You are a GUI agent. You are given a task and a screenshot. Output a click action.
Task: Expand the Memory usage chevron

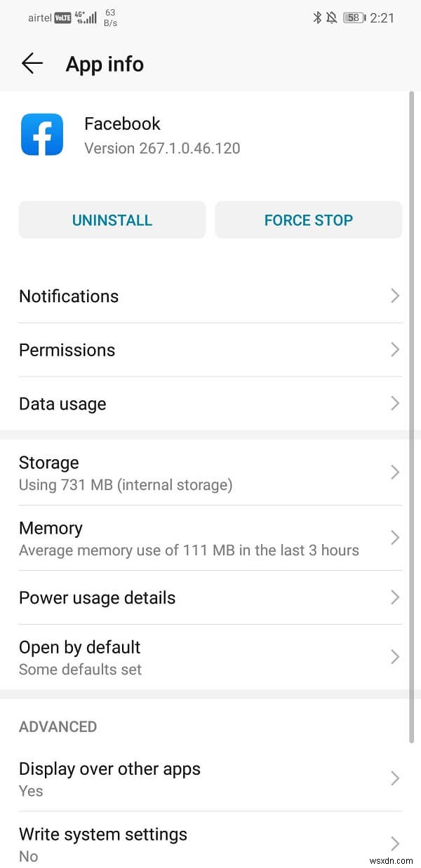(394, 538)
